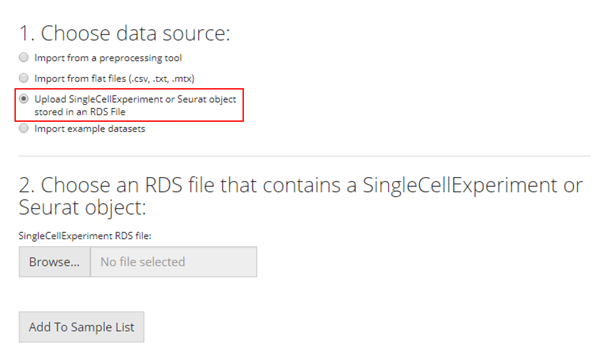Click the word 'SingleCellExperiment' in the second heading

click(467, 186)
